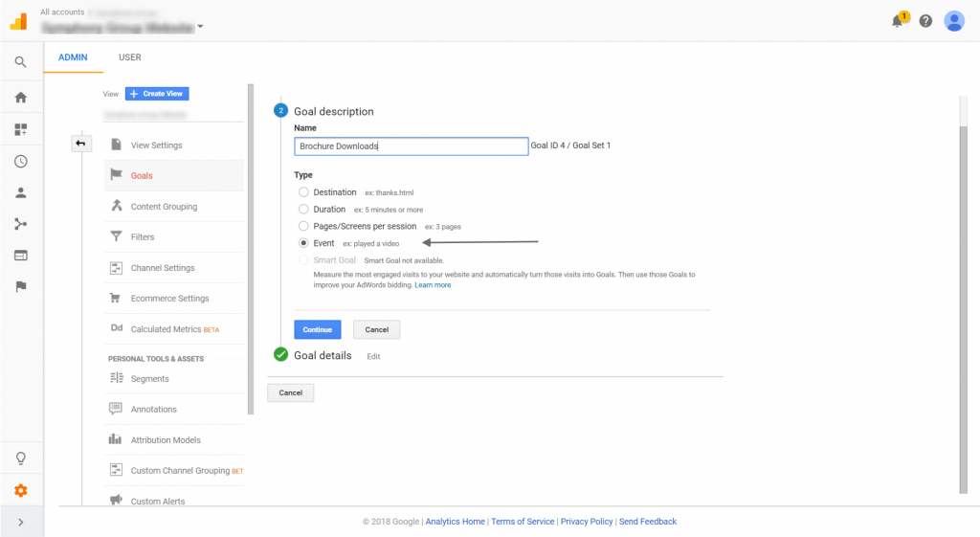Click the back arrow button beside View column
980x537 pixels.
point(80,144)
